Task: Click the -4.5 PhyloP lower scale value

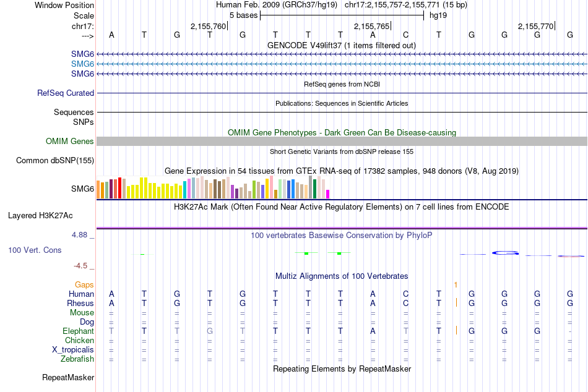Action: pyautogui.click(x=80, y=266)
